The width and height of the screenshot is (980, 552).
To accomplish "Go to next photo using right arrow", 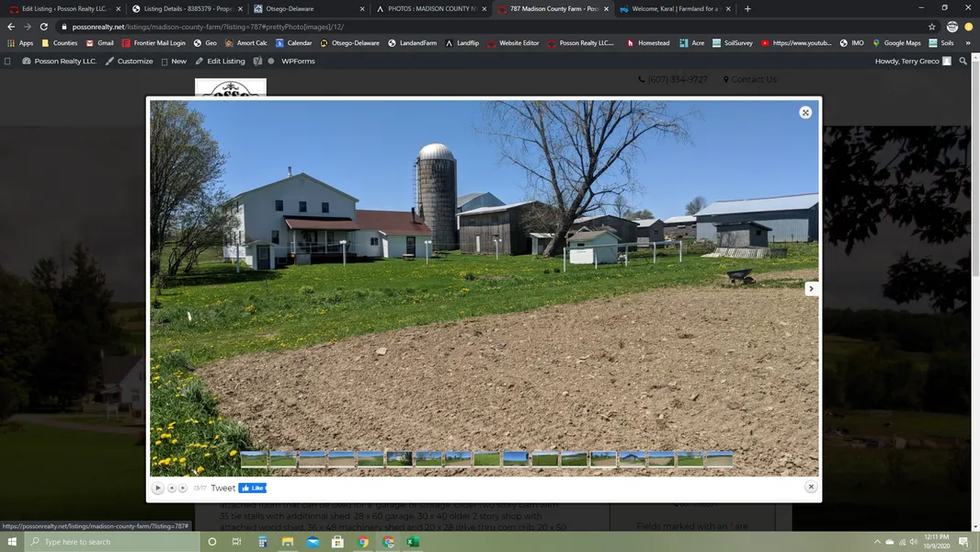I will pos(811,289).
